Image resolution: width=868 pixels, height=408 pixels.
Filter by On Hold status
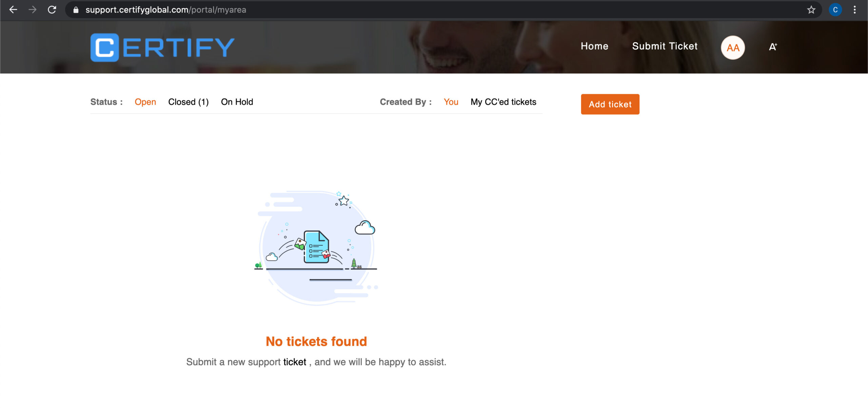[x=237, y=102]
